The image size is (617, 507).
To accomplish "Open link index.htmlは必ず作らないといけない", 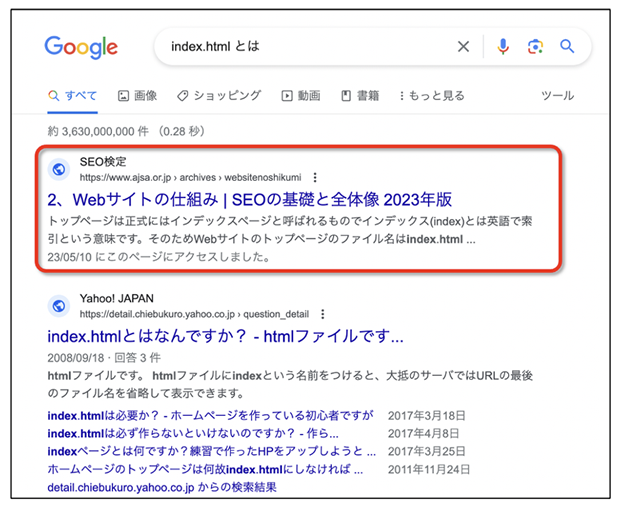I will pyautogui.click(x=193, y=433).
